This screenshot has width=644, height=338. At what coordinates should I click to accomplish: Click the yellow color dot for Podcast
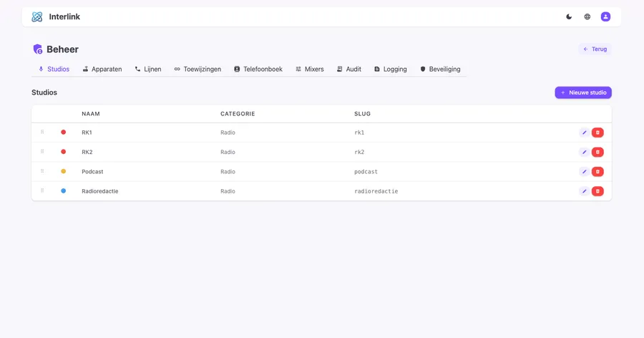pyautogui.click(x=63, y=171)
